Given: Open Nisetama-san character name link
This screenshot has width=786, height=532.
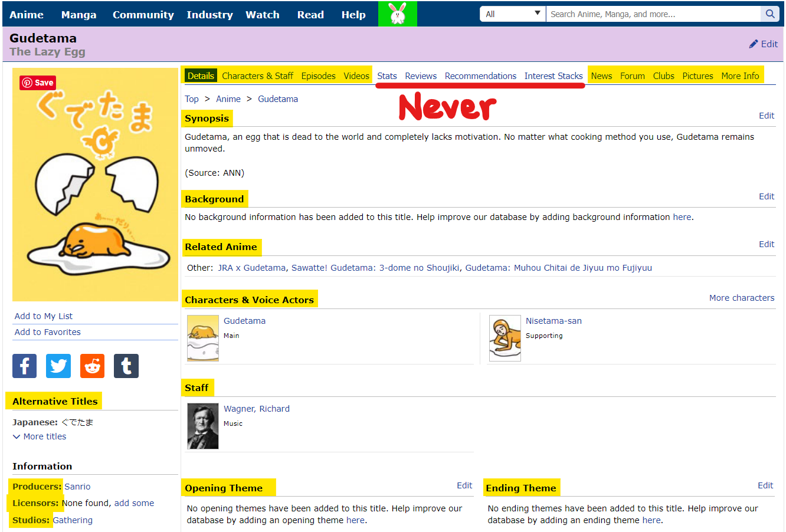Looking at the screenshot, I should tap(554, 321).
